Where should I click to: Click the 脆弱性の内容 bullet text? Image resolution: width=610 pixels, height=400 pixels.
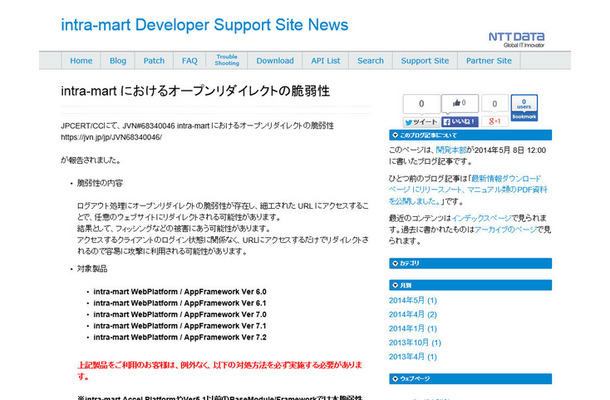coord(100,183)
